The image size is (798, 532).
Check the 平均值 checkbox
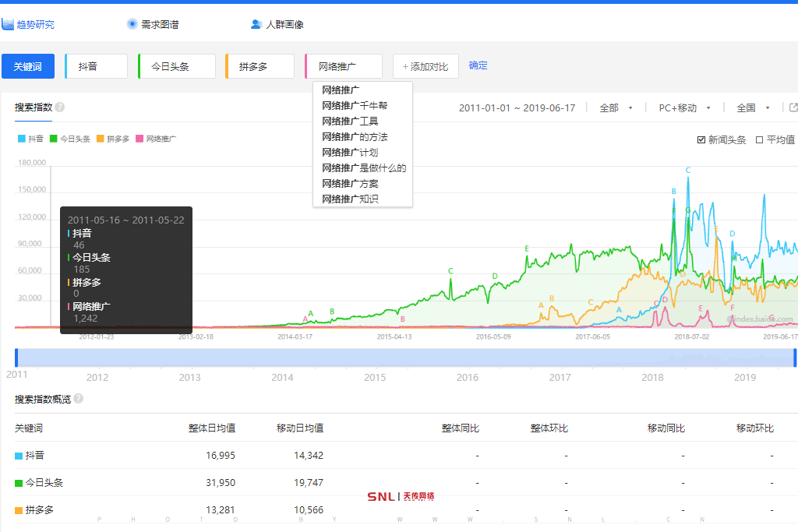[760, 139]
